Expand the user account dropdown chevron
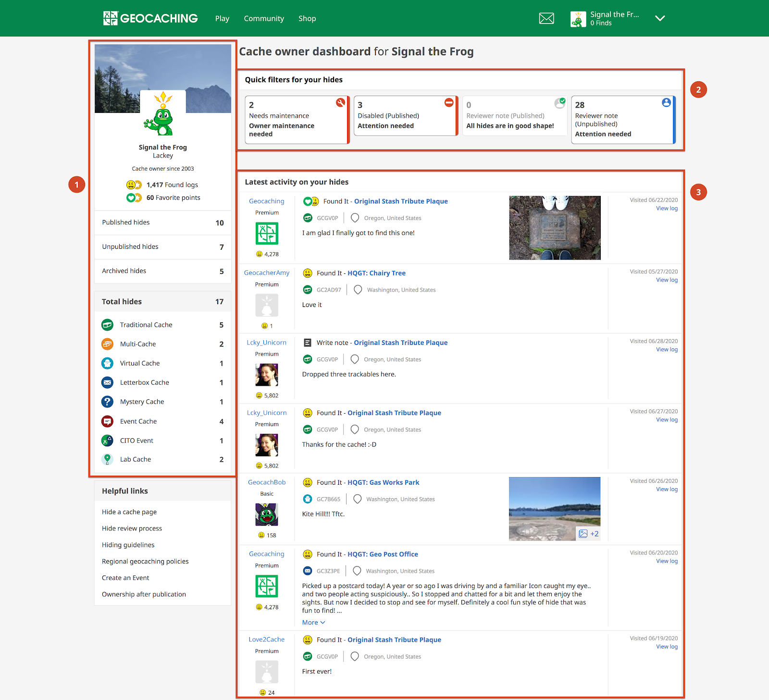This screenshot has width=769, height=700. point(660,18)
